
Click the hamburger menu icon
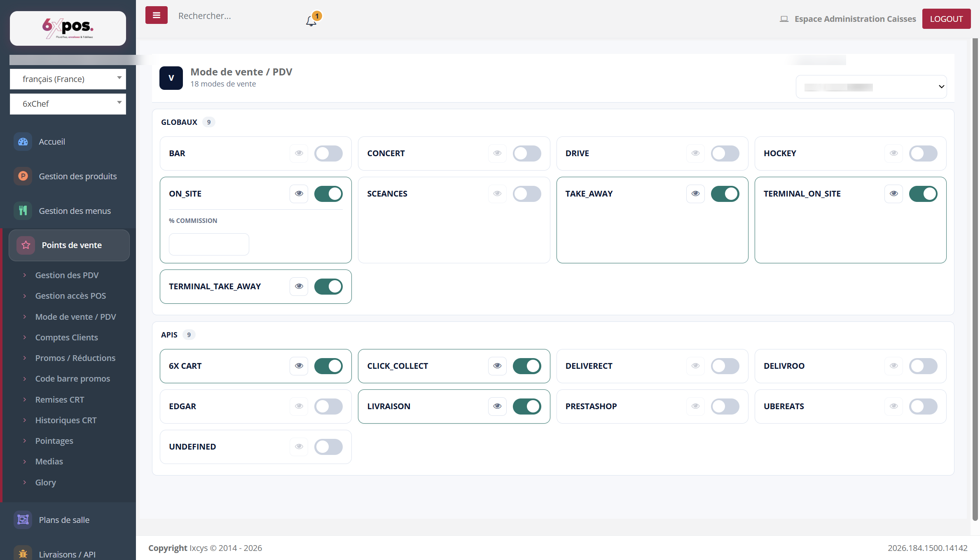156,15
